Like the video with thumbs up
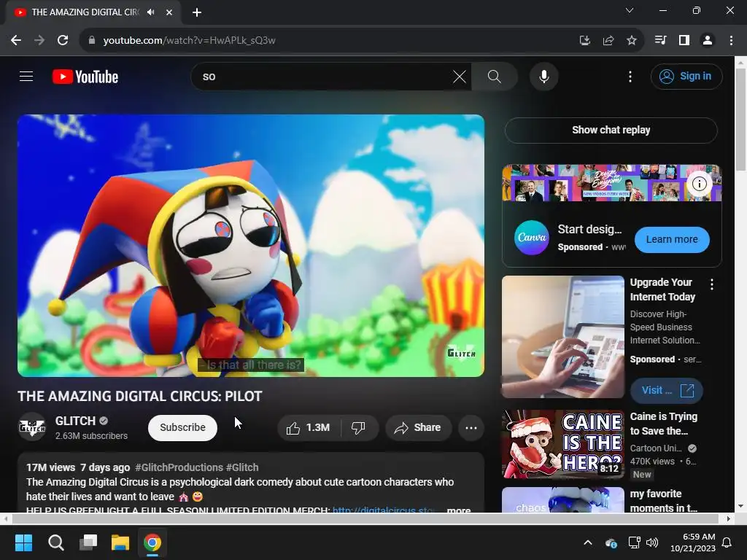The image size is (747, 560). coord(309,427)
